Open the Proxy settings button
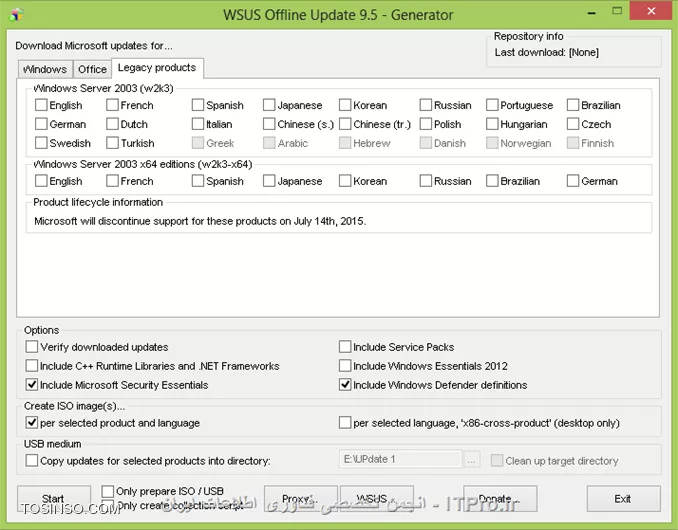 (301, 498)
